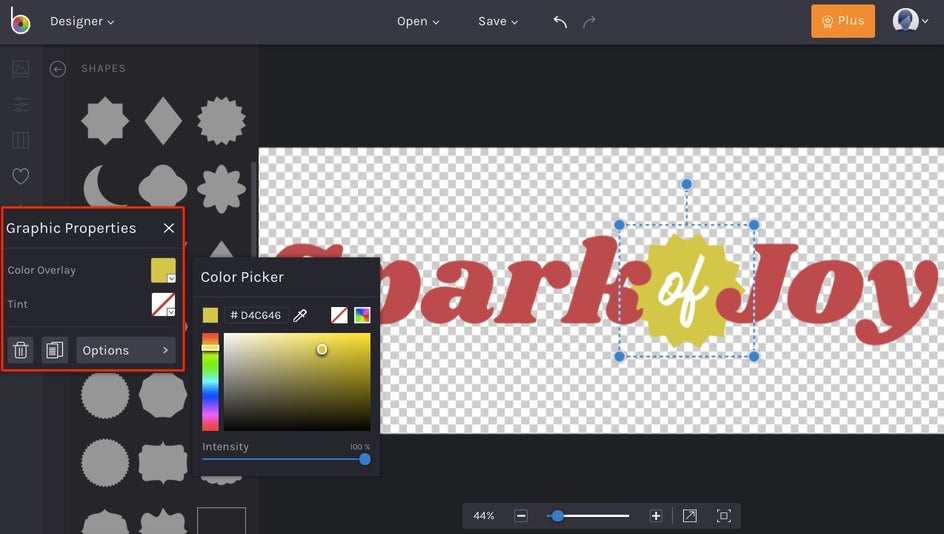The width and height of the screenshot is (944, 534).
Task: Click the rotation handle above selection
Action: (x=686, y=184)
